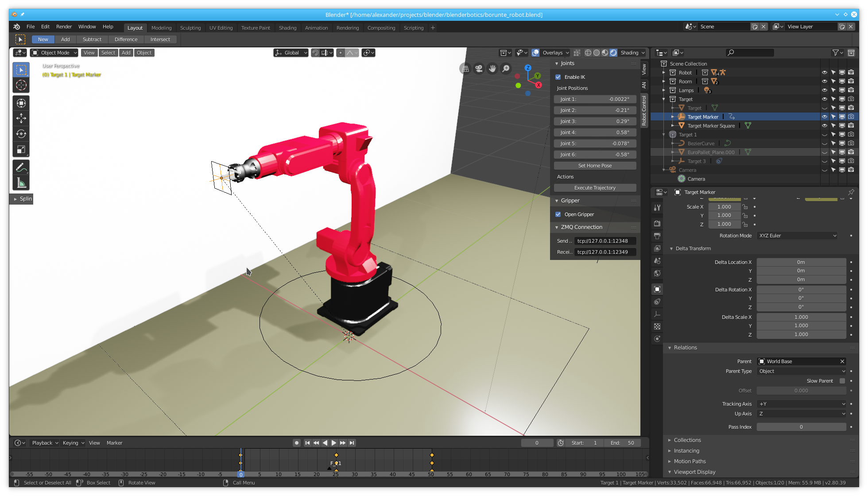The width and height of the screenshot is (868, 496).
Task: Open the Render menu
Action: [64, 27]
